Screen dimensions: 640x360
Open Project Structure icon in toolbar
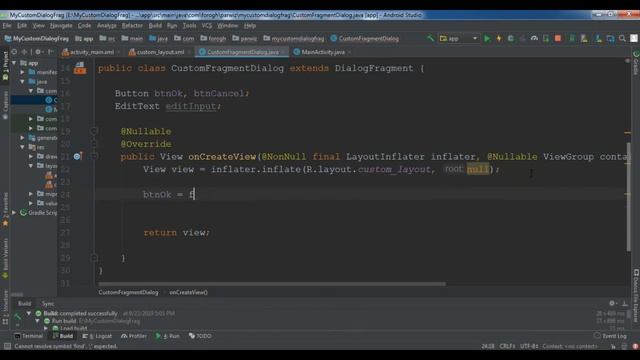611,38
